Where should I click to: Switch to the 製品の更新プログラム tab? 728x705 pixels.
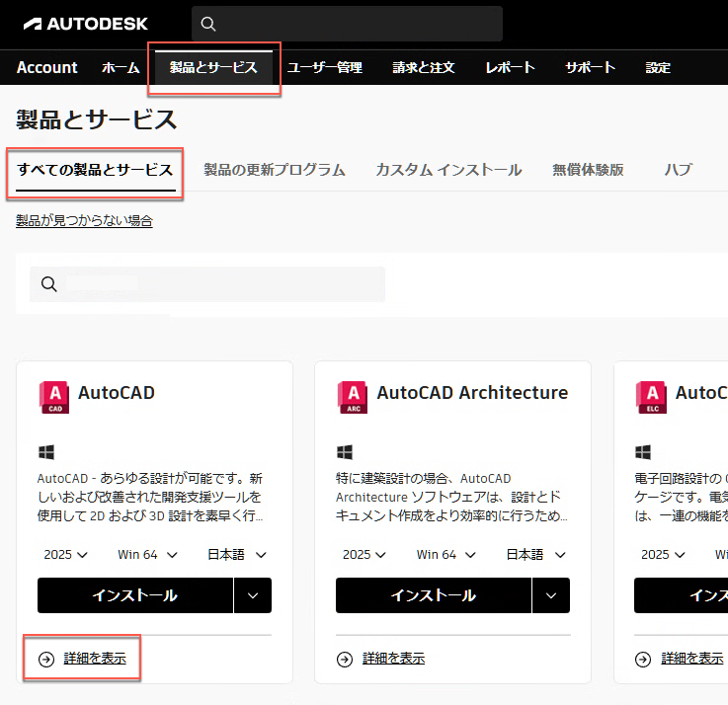(275, 170)
